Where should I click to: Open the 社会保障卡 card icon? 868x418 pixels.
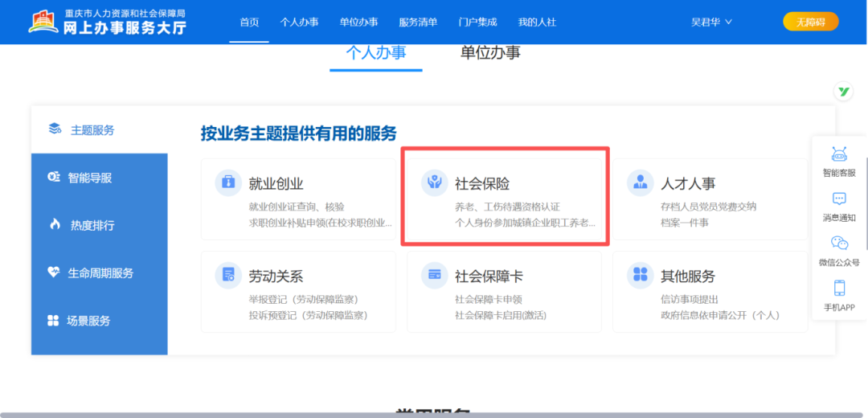coord(434,275)
